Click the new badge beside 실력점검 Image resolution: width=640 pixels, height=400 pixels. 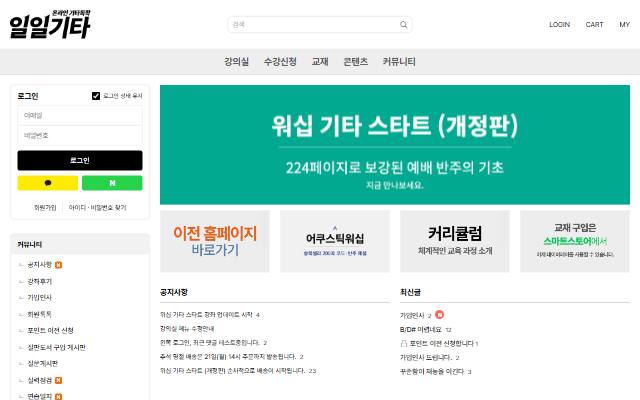58,380
